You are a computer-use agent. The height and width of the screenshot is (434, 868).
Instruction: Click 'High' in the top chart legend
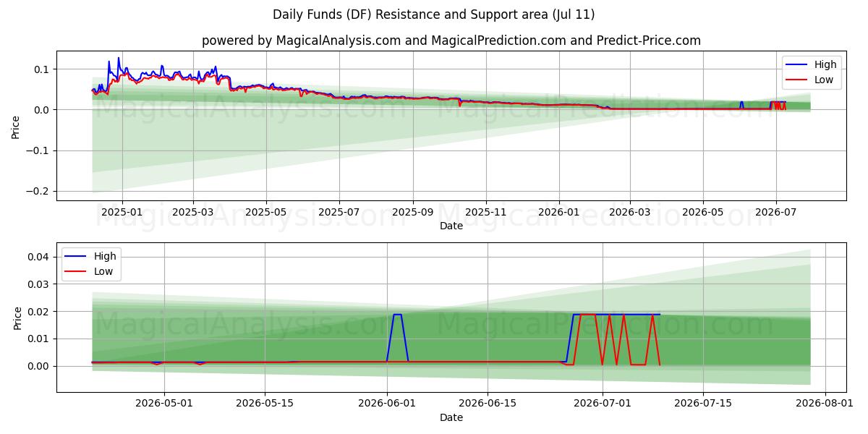825,64
